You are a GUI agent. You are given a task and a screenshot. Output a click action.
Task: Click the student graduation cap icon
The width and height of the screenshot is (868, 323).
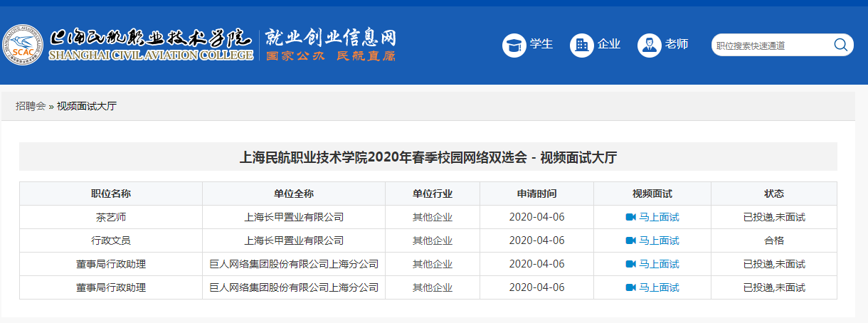coord(514,46)
